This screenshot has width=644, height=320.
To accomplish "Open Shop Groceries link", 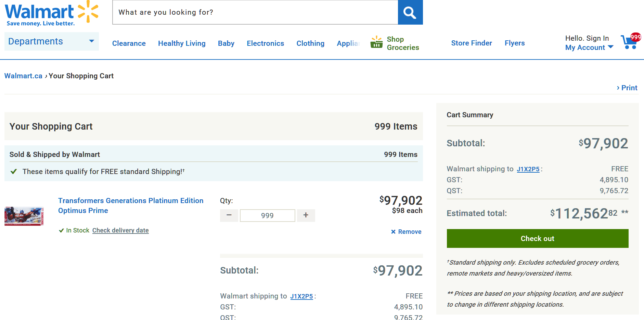I will (x=403, y=43).
